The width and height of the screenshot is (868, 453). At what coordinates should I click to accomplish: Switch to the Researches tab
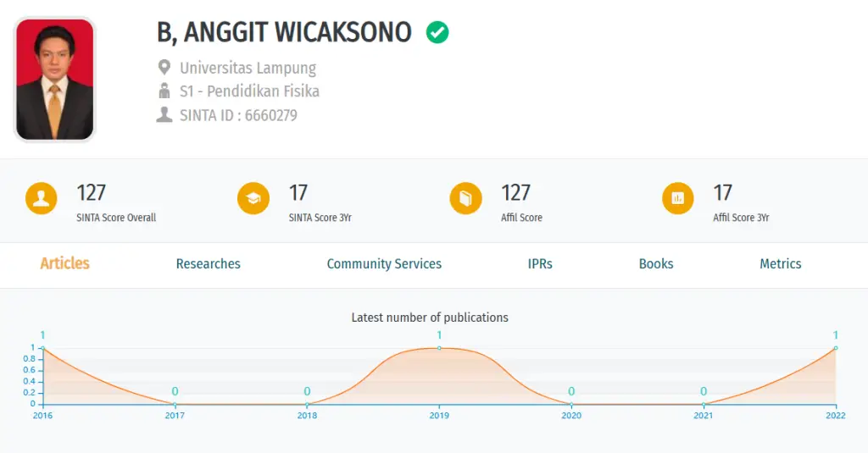209,264
